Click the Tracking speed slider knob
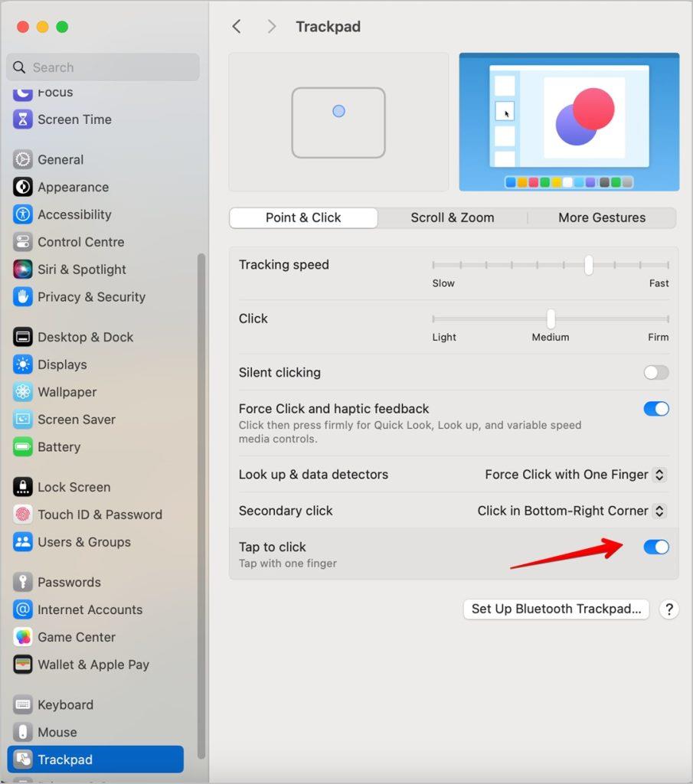This screenshot has height=784, width=693. 589,265
